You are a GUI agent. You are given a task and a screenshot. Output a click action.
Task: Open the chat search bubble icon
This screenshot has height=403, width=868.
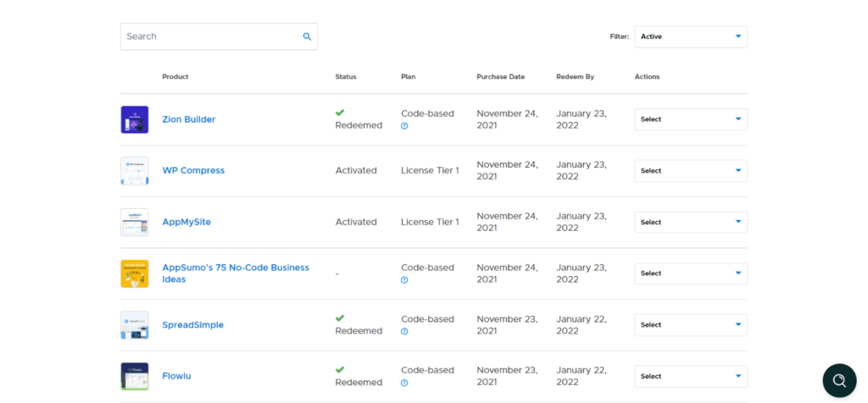[x=839, y=380]
